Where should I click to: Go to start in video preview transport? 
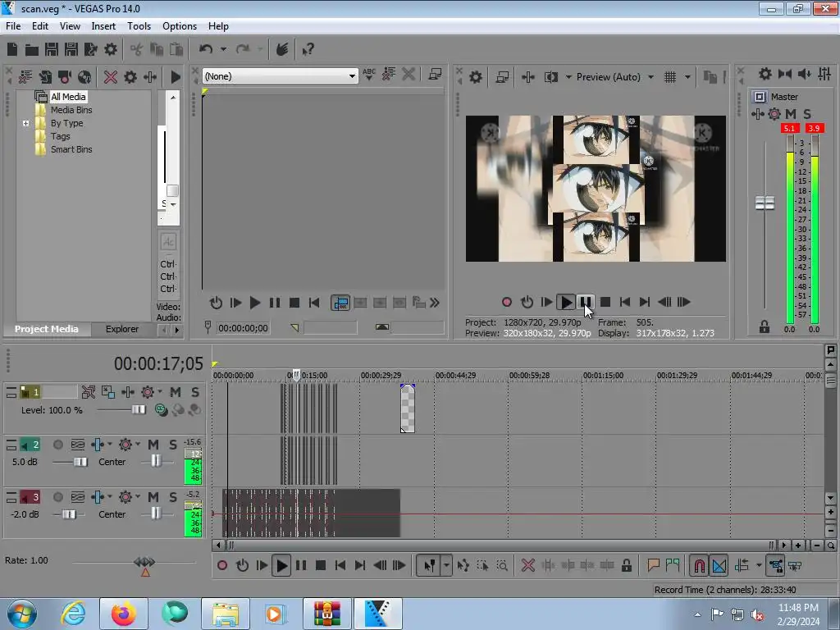[x=624, y=302]
